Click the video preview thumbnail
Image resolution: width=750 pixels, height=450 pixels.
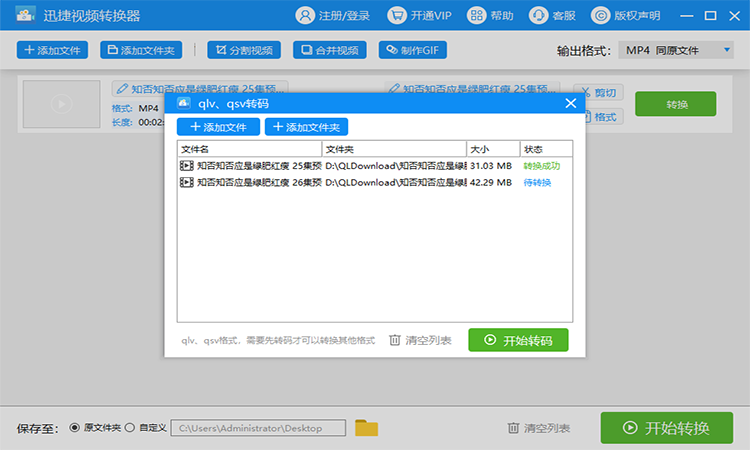62,104
